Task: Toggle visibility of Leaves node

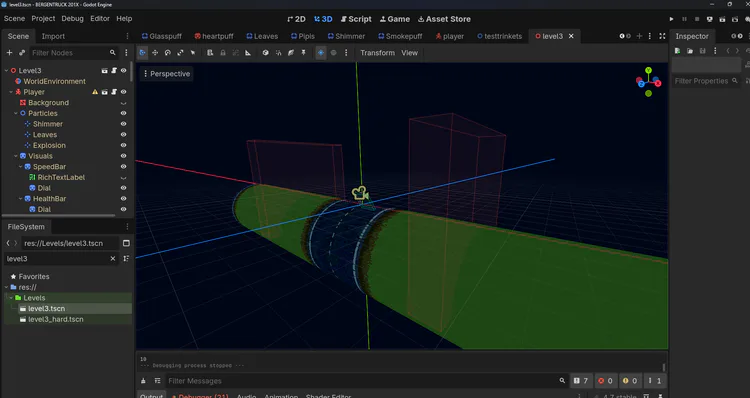Action: pyautogui.click(x=123, y=134)
